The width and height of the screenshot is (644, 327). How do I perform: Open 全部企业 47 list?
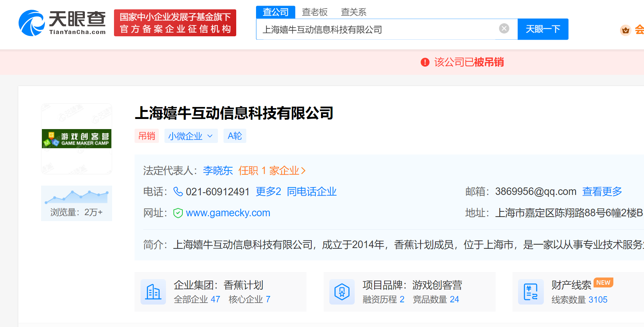coord(197,299)
